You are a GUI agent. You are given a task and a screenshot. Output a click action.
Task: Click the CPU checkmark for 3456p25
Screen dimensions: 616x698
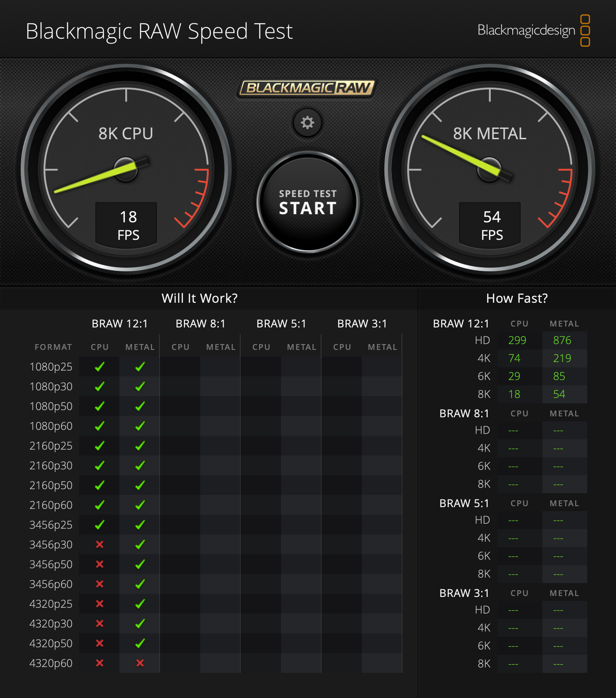click(x=100, y=525)
